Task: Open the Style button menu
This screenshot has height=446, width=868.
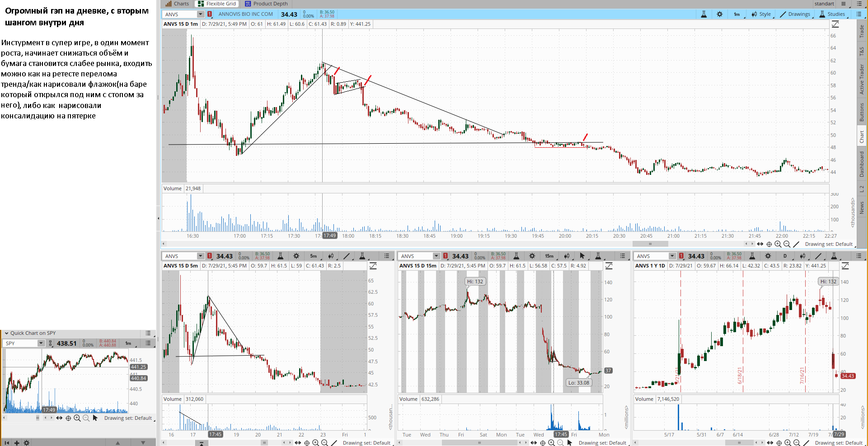Action: coord(761,14)
